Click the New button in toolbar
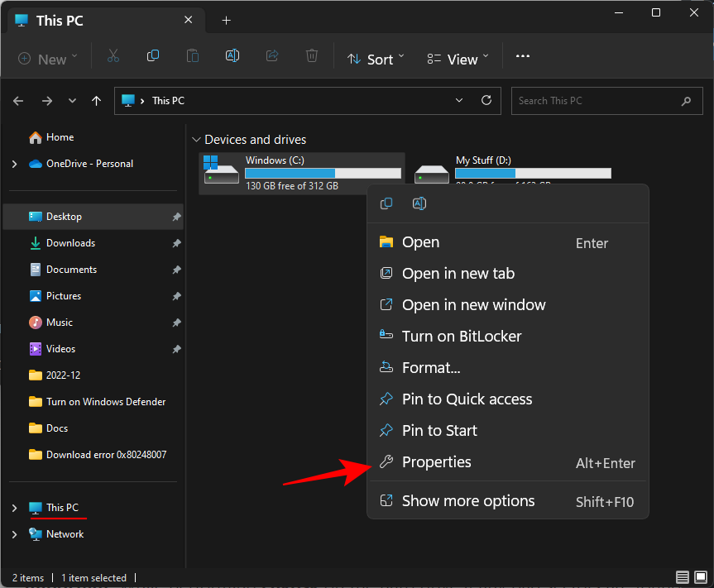Image resolution: width=714 pixels, height=588 pixels. click(47, 59)
